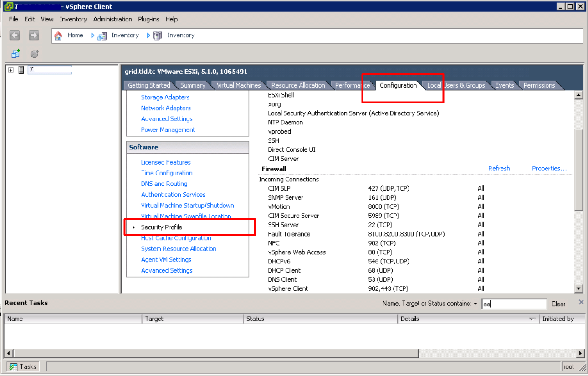This screenshot has height=376, width=588.
Task: Open the Name, Target or Status filter dropdown
Action: pos(476,304)
